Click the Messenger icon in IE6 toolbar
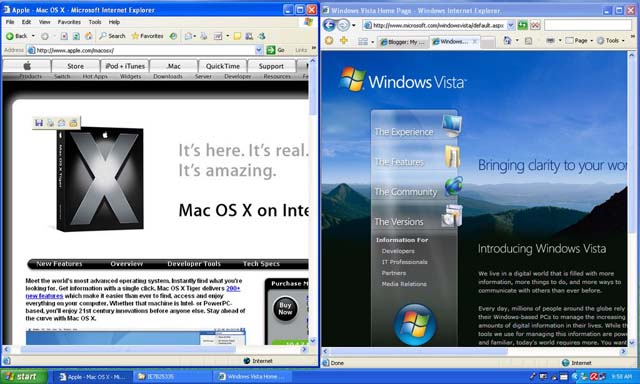640x384 pixels. pyautogui.click(x=262, y=36)
